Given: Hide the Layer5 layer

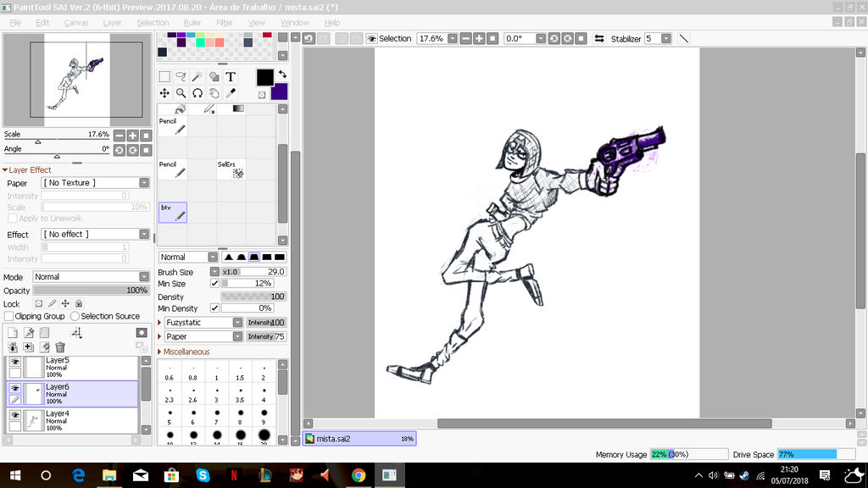Looking at the screenshot, I should [x=14, y=363].
